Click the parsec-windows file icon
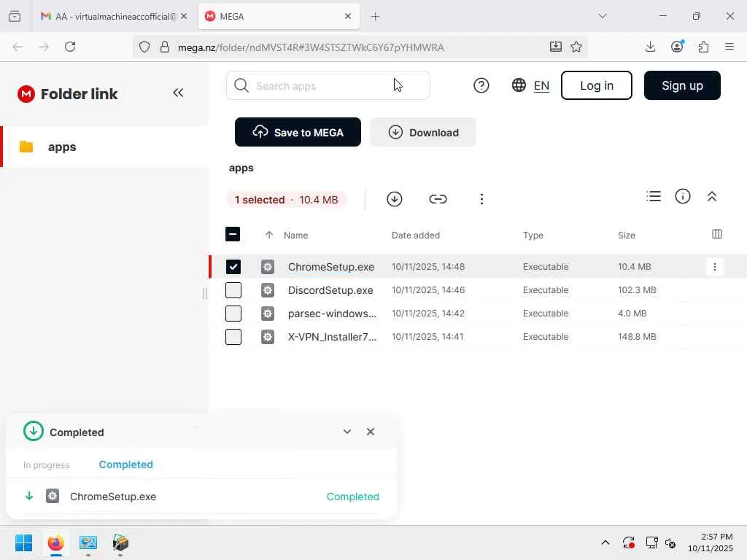The height and width of the screenshot is (560, 747). tap(268, 314)
